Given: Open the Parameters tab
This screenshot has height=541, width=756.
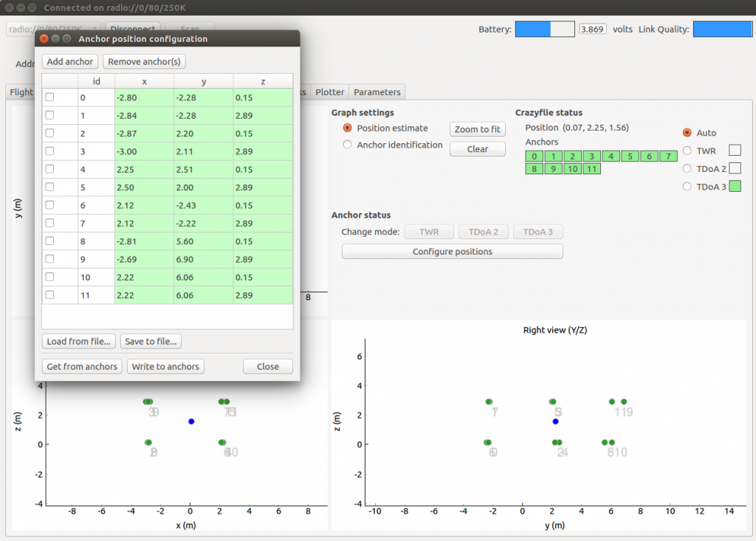Looking at the screenshot, I should point(377,92).
